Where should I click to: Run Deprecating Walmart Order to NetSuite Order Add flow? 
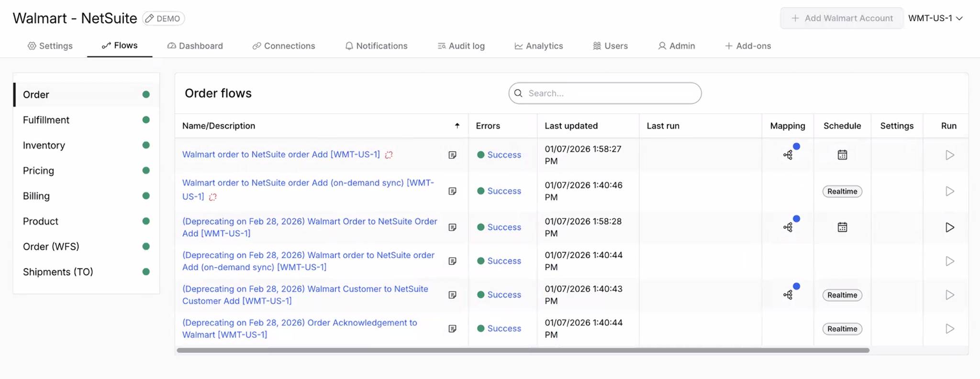(x=950, y=227)
